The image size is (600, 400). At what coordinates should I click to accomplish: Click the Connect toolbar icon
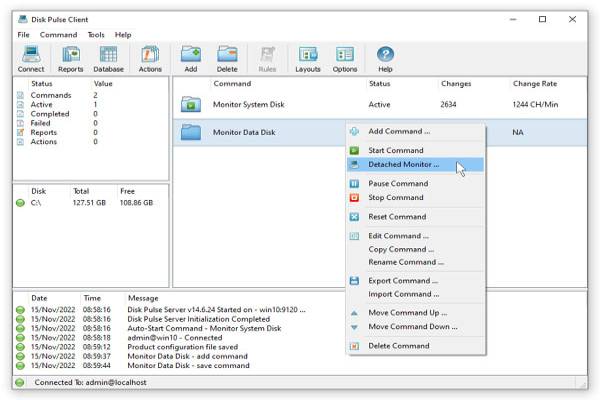point(30,58)
